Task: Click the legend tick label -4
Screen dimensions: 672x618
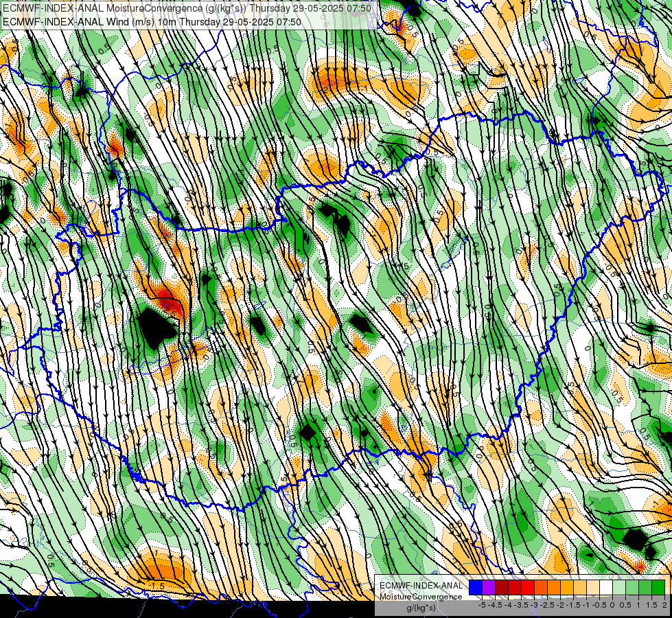Action: (508, 605)
